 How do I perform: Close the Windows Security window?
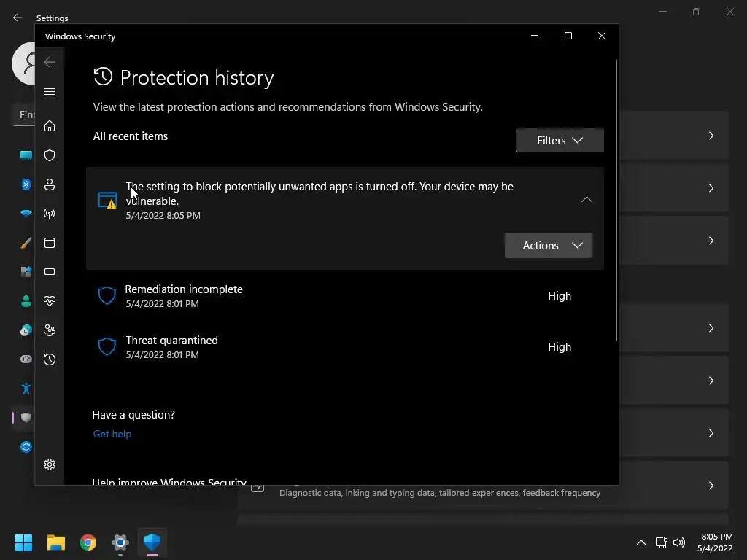[x=602, y=36]
